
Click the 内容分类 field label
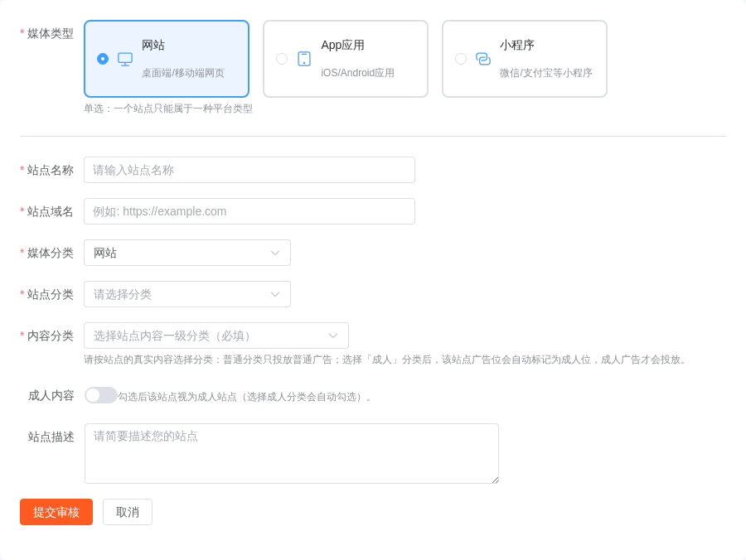(x=50, y=336)
